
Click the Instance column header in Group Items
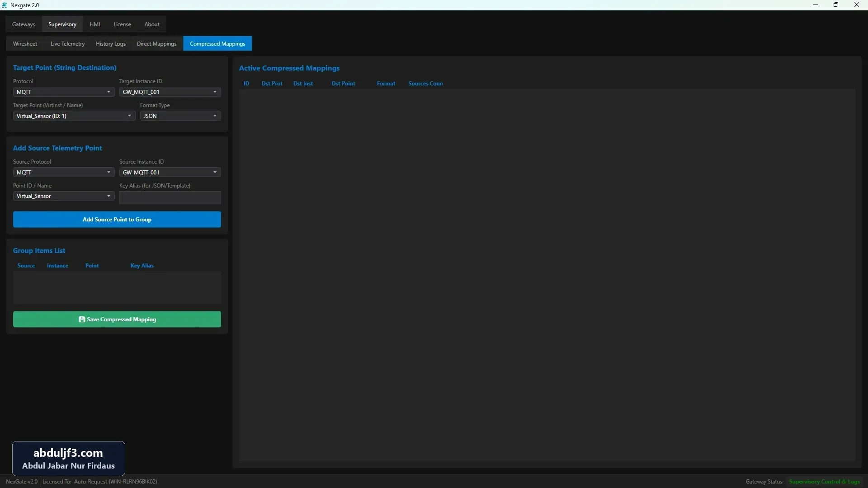pos(57,266)
